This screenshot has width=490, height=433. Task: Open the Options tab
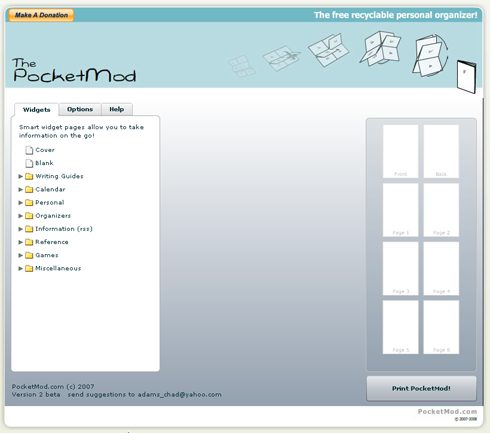(80, 109)
